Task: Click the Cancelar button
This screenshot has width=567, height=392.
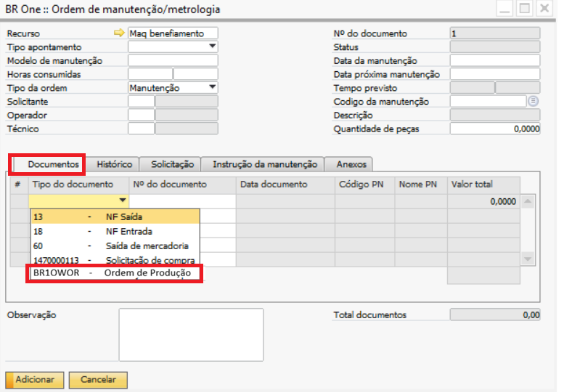Action: [98, 380]
